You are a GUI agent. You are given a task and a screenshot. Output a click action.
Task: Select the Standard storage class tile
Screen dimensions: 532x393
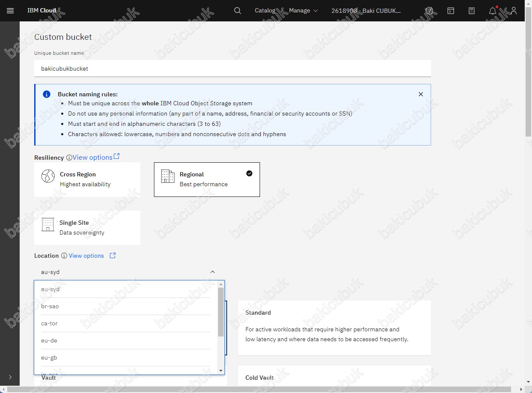334,328
